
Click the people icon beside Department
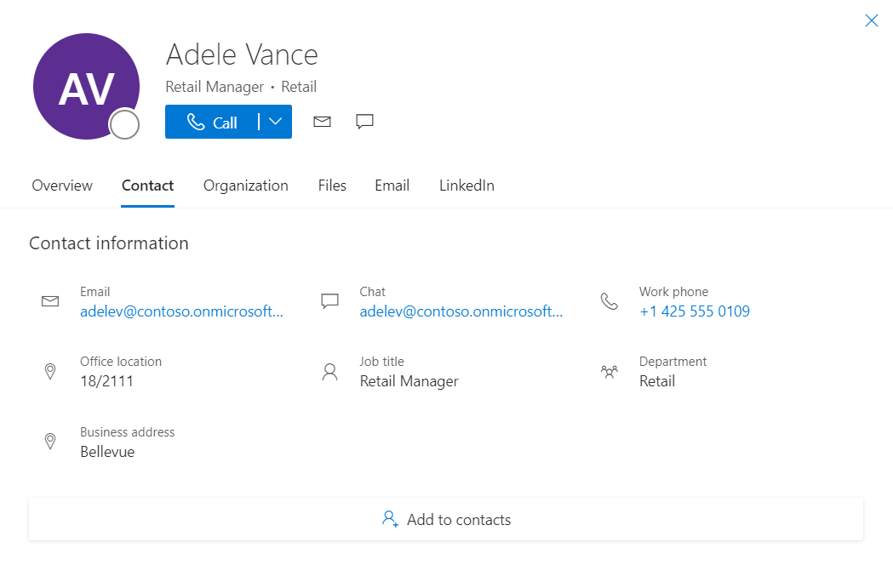tap(610, 371)
